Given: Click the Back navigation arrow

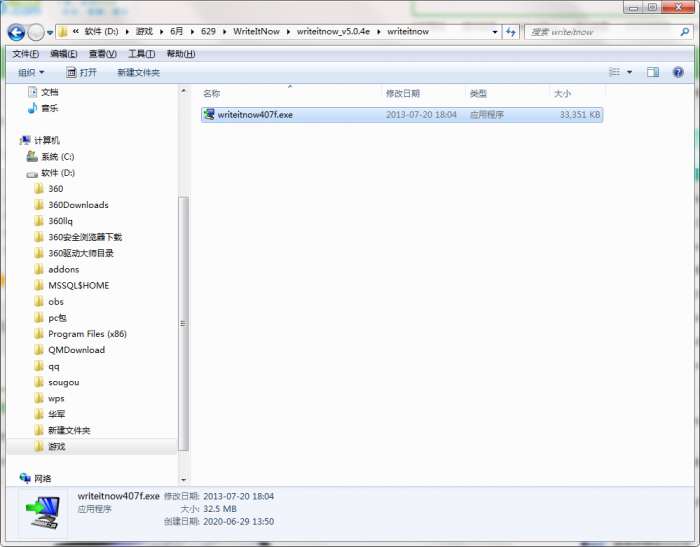Looking at the screenshot, I should click(x=16, y=32).
